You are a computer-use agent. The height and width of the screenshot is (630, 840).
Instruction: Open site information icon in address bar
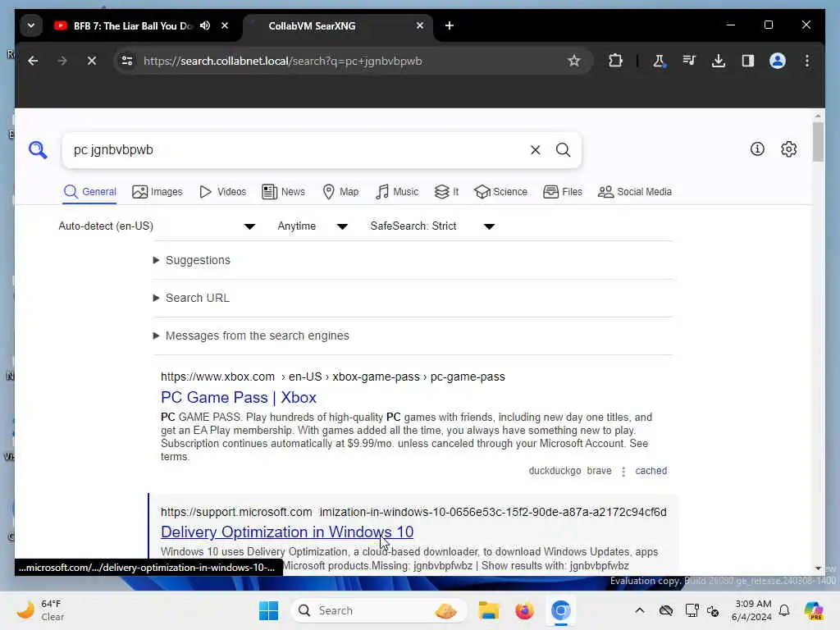coord(127,61)
